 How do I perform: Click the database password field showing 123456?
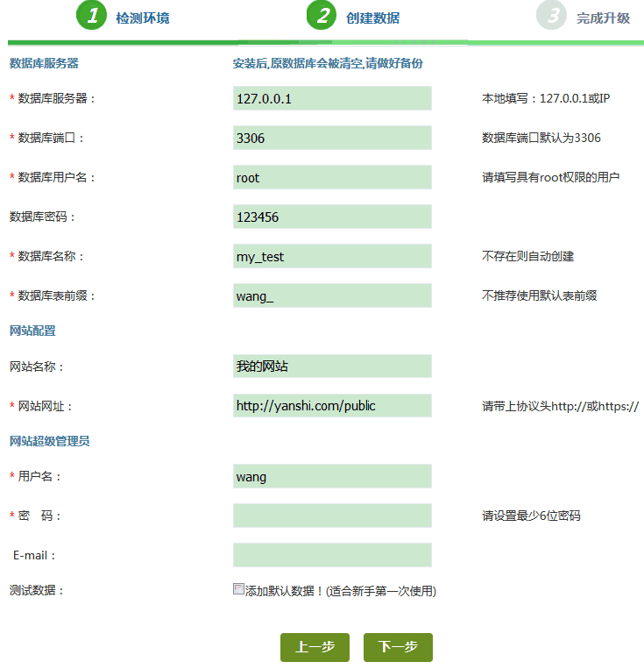coord(332,217)
